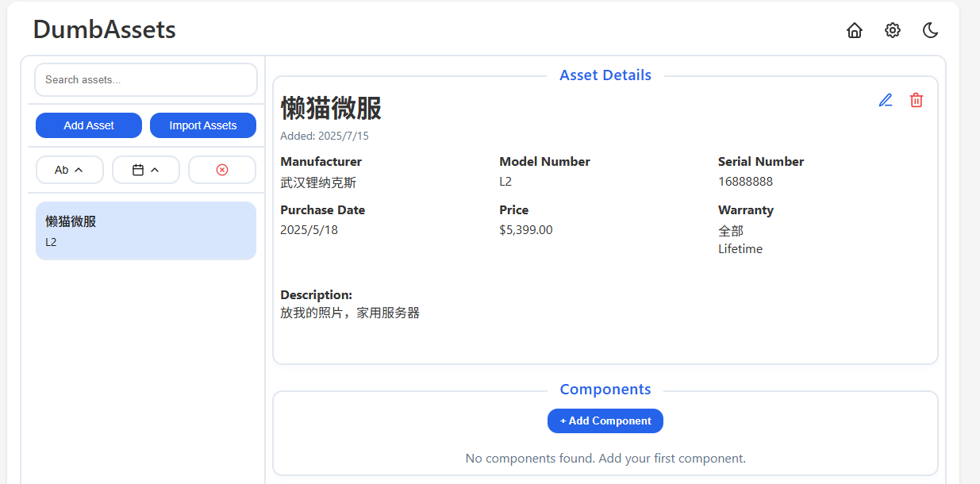Click the Asset Details section heading

pos(605,75)
